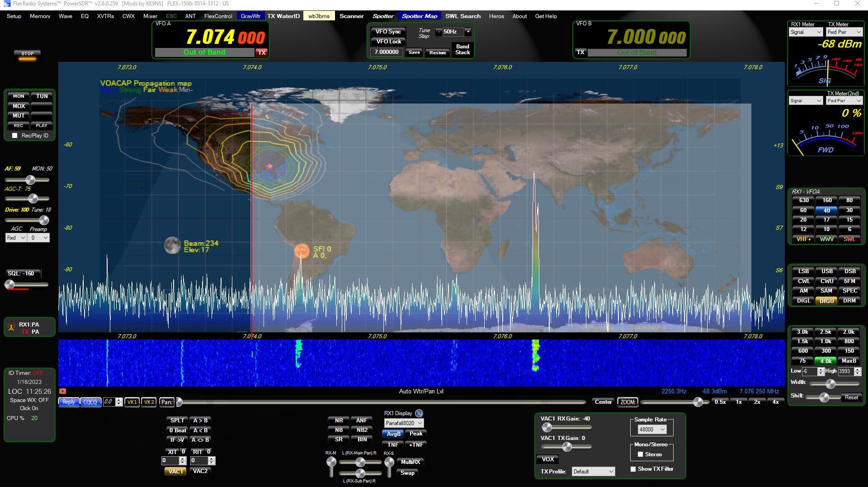This screenshot has width=868, height=487.
Task: Open the Spotter Map menu
Action: 420,16
